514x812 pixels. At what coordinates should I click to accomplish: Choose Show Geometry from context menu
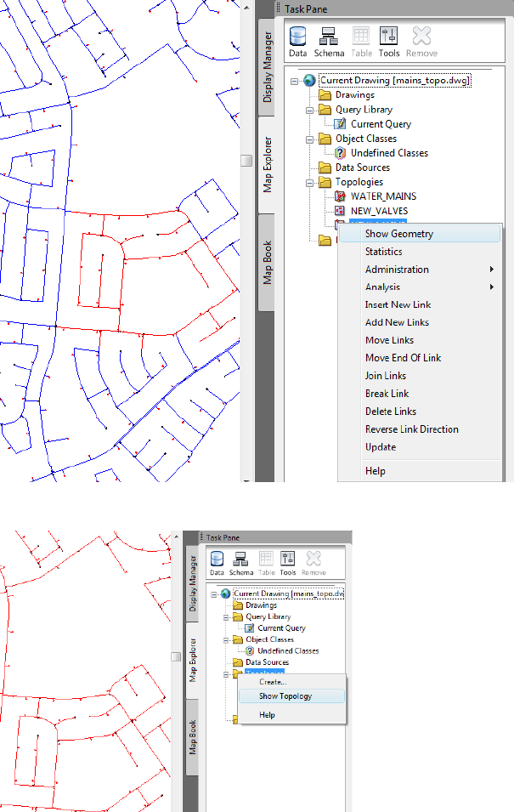click(420, 234)
